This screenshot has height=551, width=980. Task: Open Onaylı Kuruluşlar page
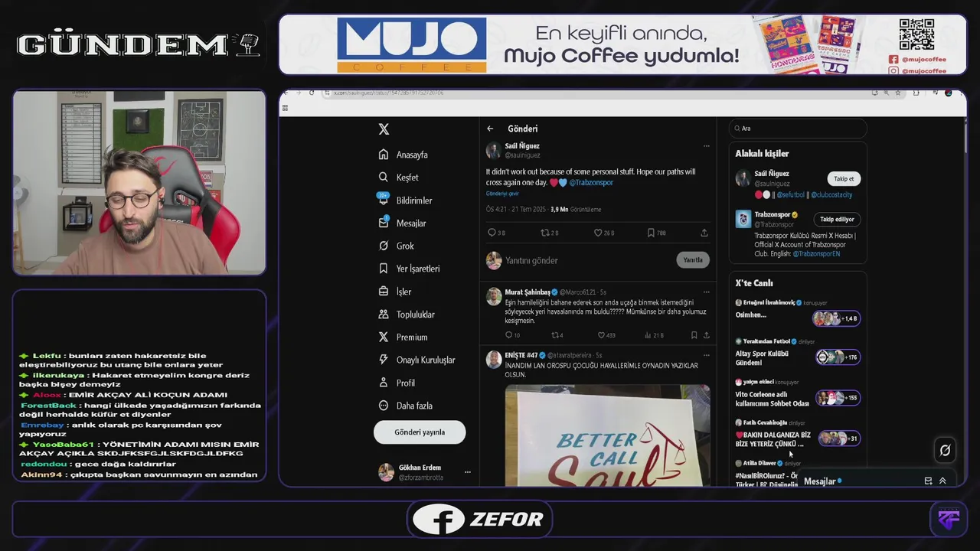416,360
